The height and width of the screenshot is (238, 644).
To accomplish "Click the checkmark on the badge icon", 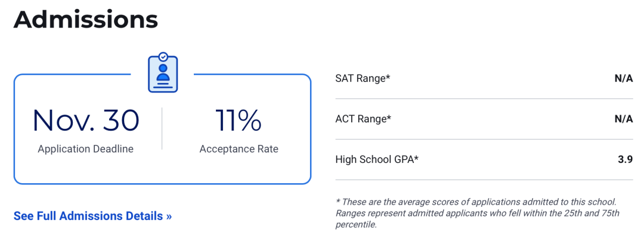I will [x=163, y=56].
